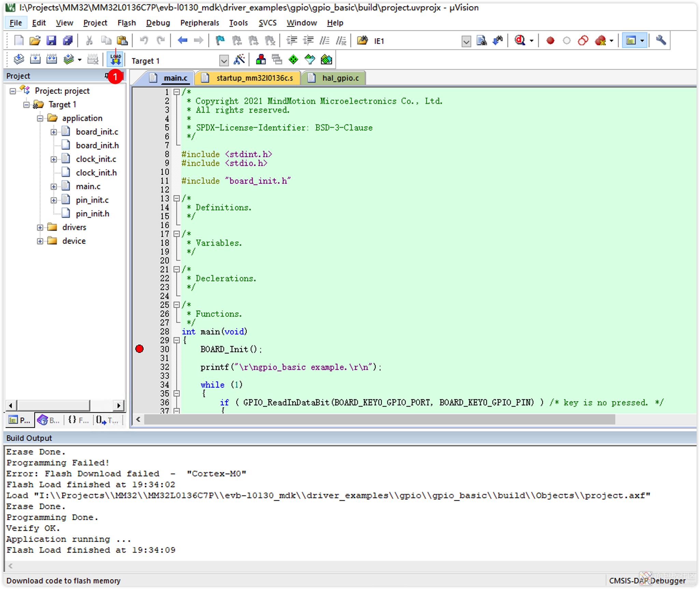Open Manage Project Items icon
The image size is (700, 589).
tap(261, 60)
